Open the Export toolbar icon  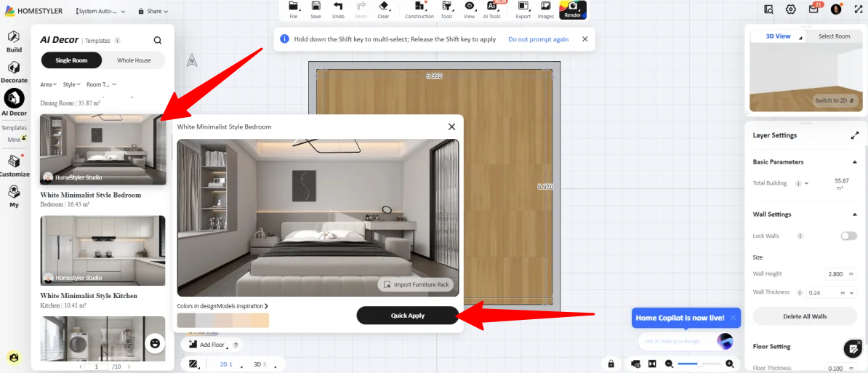[523, 6]
